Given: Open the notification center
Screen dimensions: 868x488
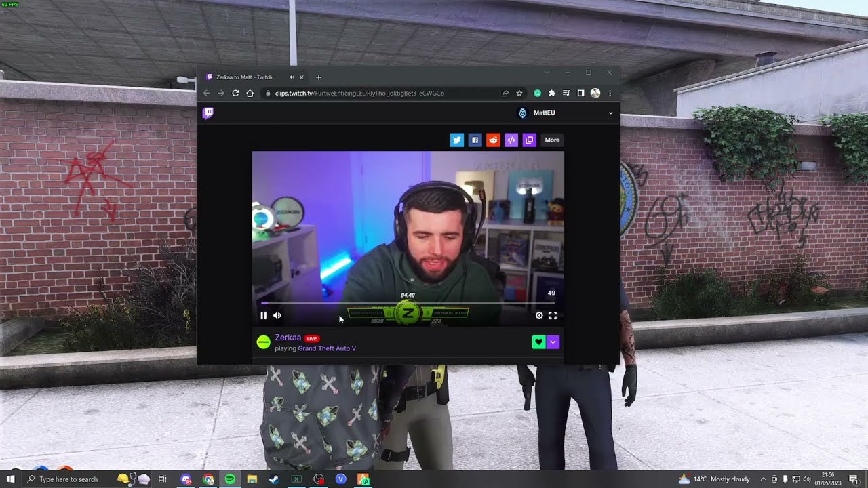Looking at the screenshot, I should pos(854,479).
